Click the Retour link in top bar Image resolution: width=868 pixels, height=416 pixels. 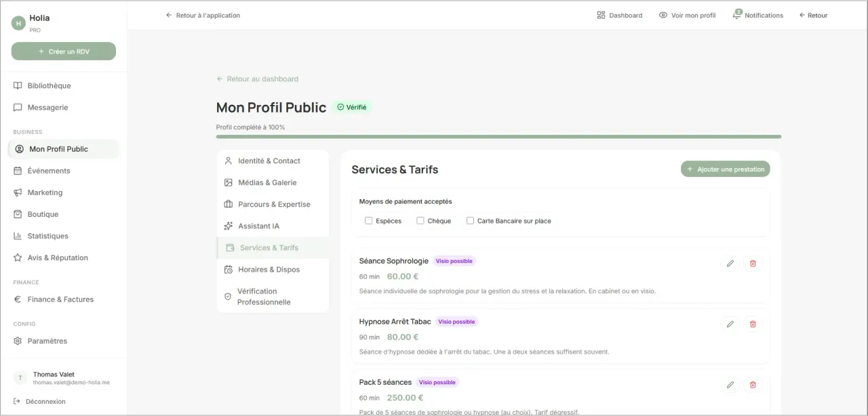pos(813,15)
